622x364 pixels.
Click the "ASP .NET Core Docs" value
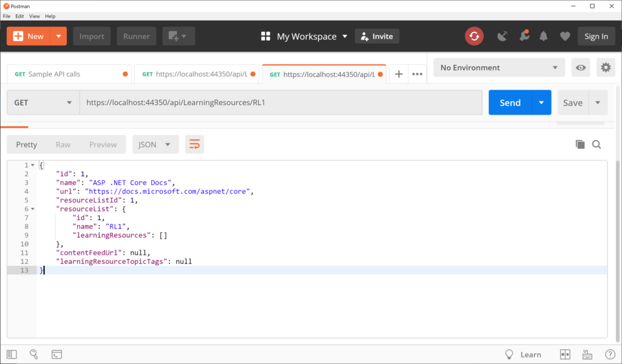pyautogui.click(x=130, y=183)
